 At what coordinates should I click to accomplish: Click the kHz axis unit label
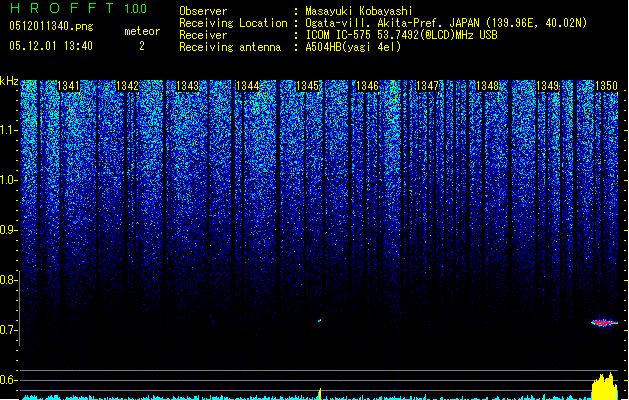pyautogui.click(x=9, y=81)
